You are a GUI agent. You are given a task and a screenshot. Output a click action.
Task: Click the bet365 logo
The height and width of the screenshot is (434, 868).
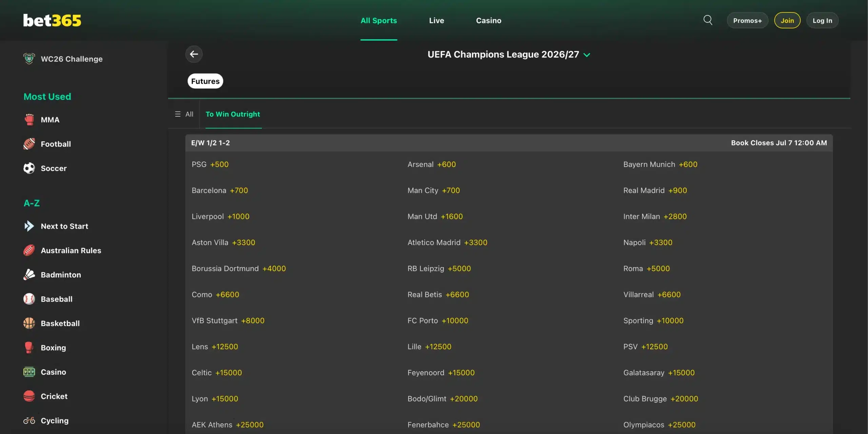click(x=52, y=20)
